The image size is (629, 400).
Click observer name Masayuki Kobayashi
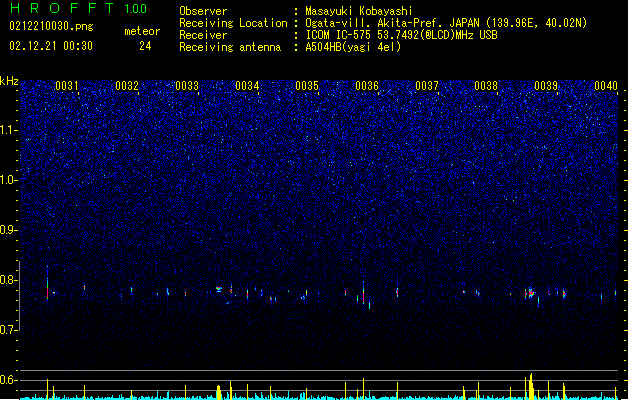pos(359,11)
